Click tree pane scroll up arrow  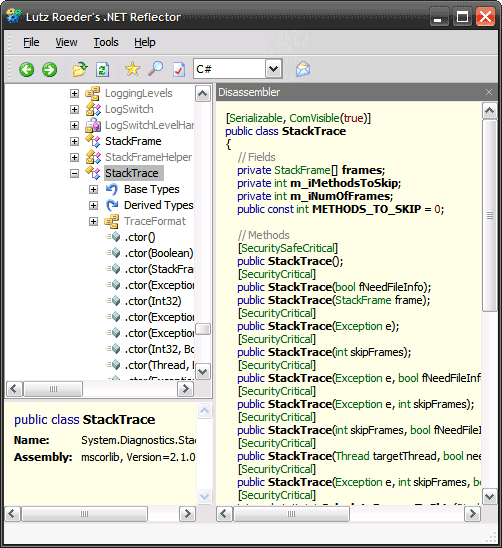(x=203, y=93)
